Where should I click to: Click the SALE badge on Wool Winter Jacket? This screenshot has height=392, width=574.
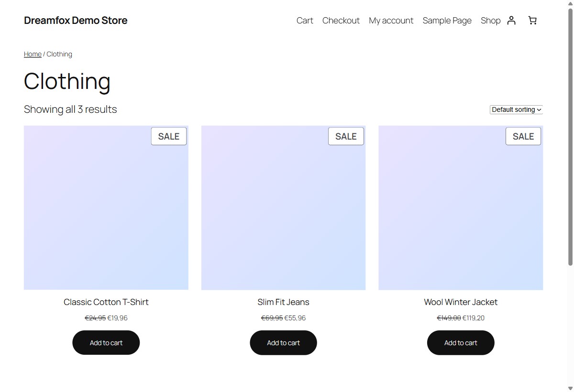523,136
